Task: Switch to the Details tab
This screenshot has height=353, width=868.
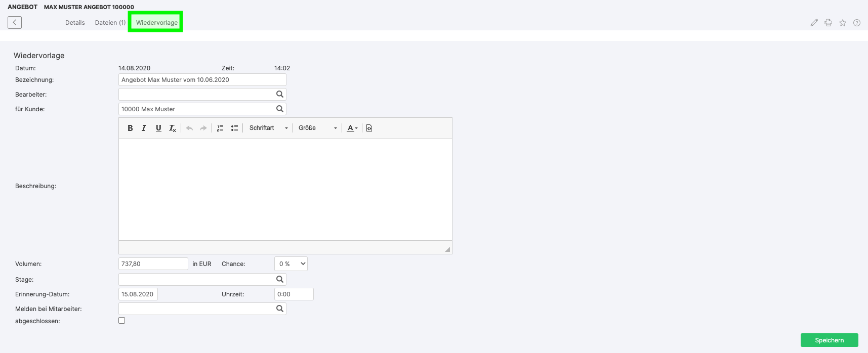Action: pos(75,23)
